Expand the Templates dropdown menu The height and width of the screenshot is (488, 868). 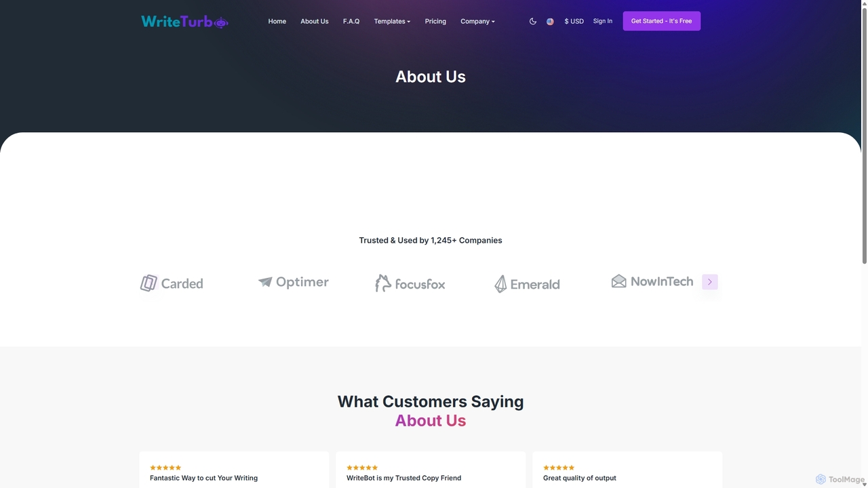[392, 22]
